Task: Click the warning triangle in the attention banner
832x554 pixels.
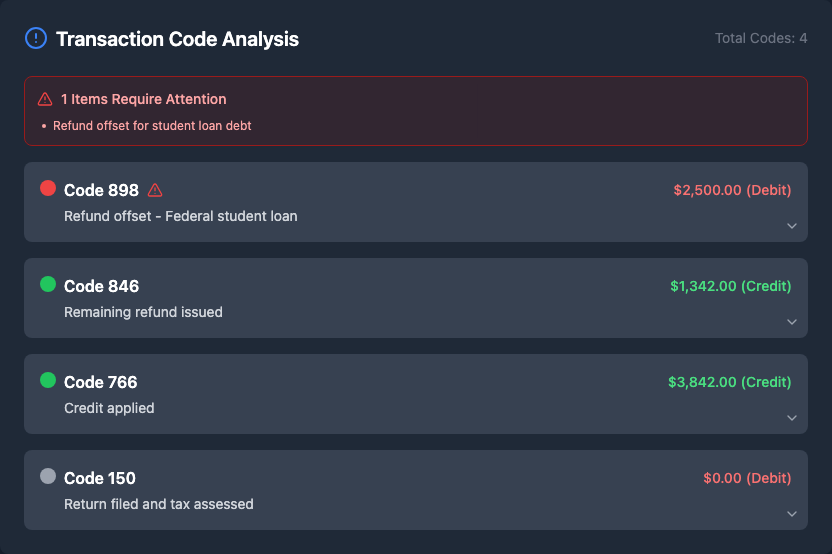Action: click(x=45, y=99)
